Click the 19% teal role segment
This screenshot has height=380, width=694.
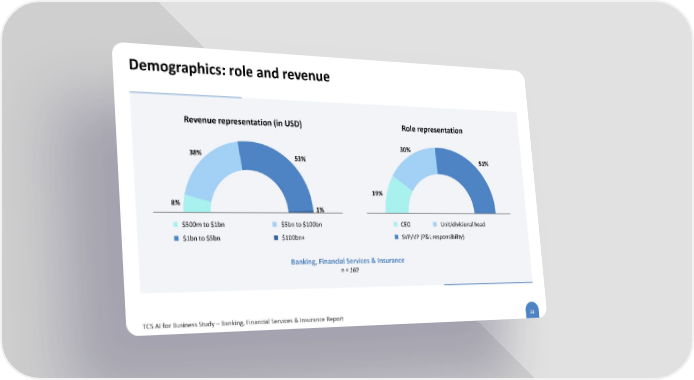397,197
